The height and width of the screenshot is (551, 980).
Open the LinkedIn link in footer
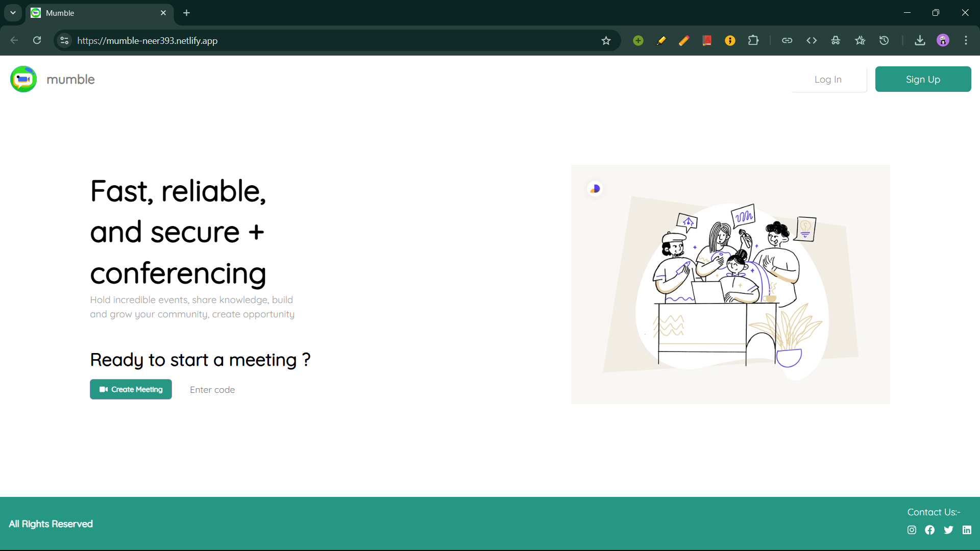[x=967, y=530]
